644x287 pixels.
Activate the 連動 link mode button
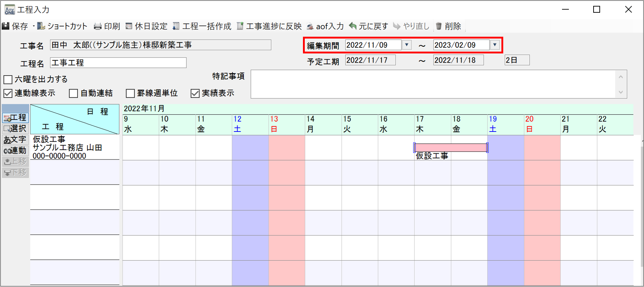click(15, 150)
